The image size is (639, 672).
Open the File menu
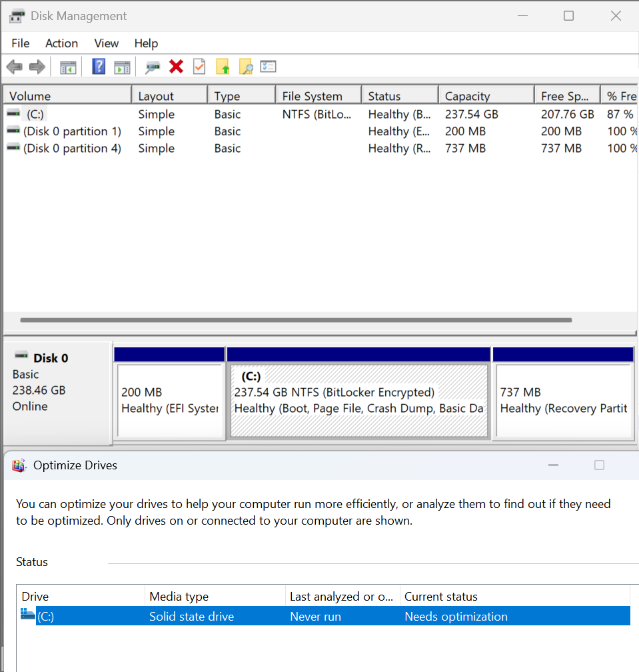point(21,43)
